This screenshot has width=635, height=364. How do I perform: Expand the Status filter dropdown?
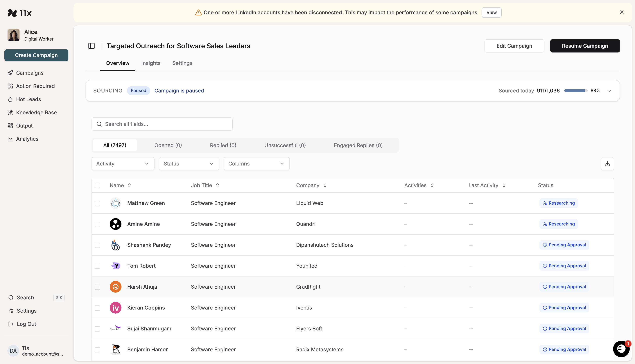tap(189, 163)
